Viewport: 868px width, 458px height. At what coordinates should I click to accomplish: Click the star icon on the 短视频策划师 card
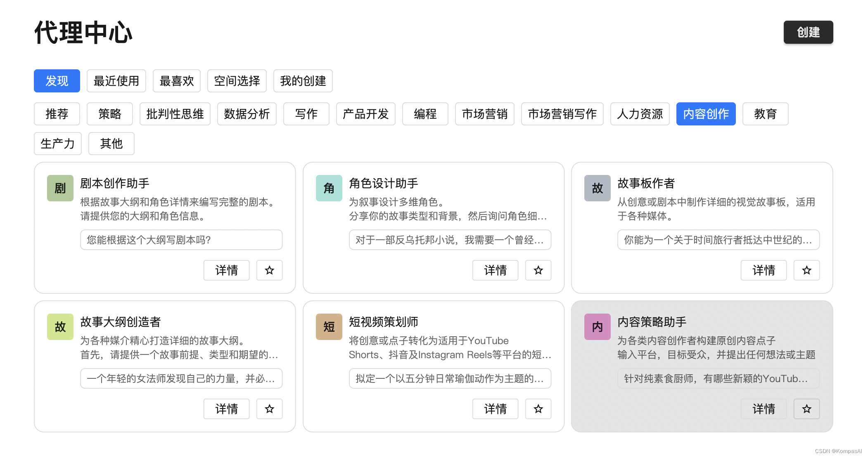tap(538, 409)
